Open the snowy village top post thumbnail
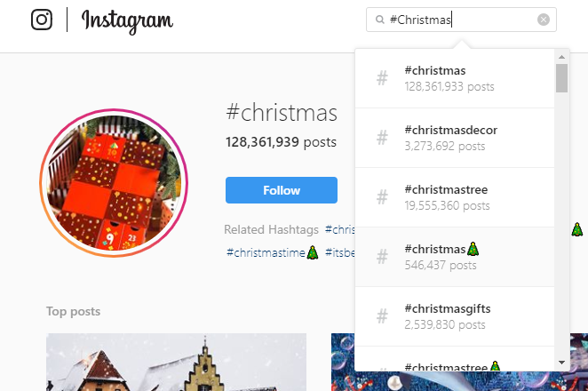The width and height of the screenshot is (588, 391). tap(176, 362)
